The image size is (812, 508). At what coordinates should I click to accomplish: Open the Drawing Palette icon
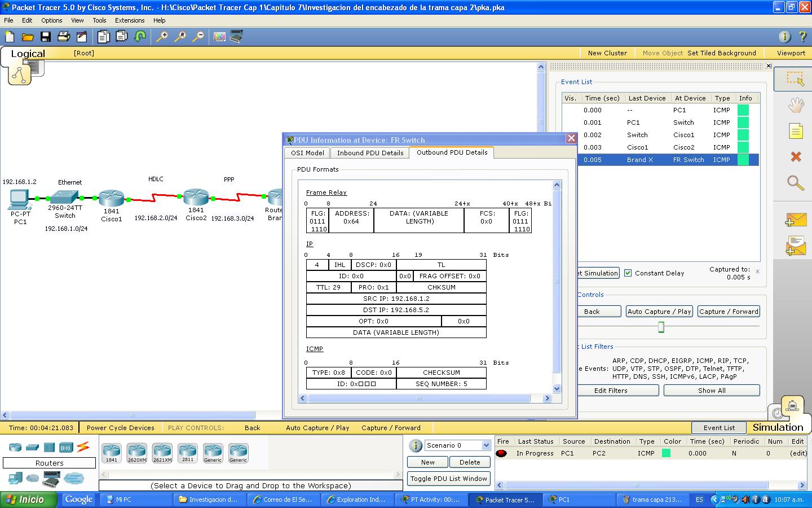tap(219, 37)
